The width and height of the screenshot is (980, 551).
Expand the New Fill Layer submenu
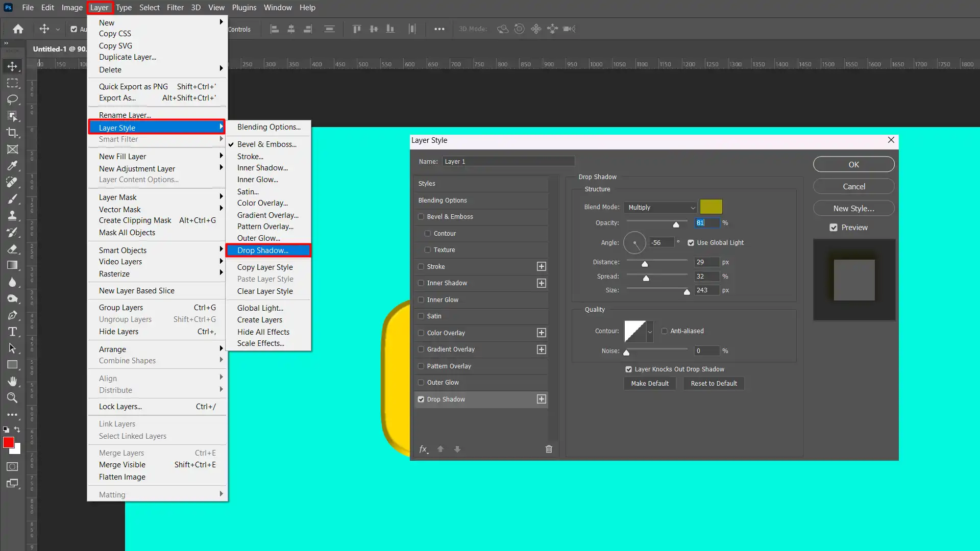[157, 156]
